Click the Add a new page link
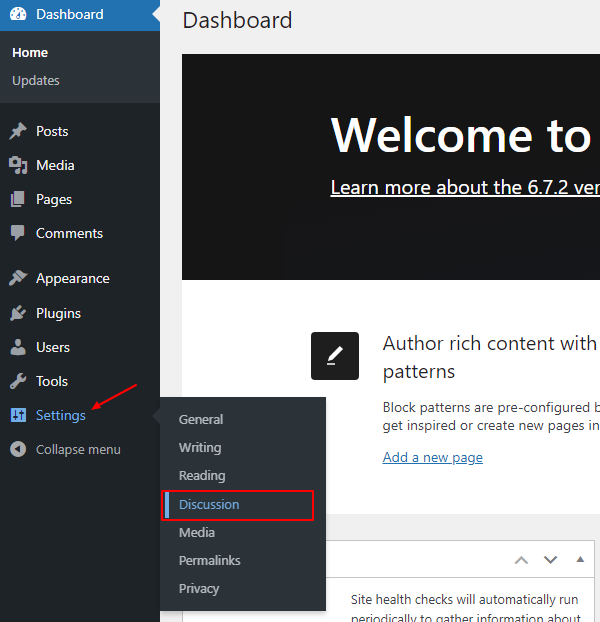The height and width of the screenshot is (622, 600). (433, 457)
